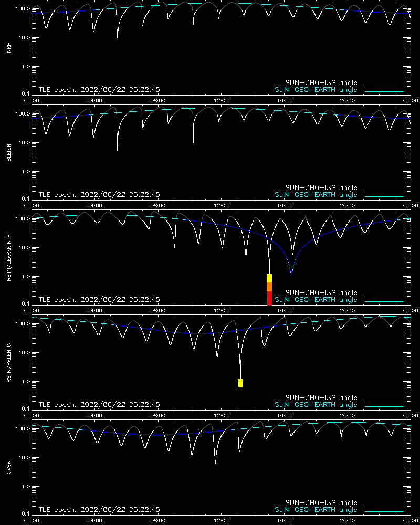The image size is (420, 525).
Task: Click SUN-GBO-ISS angle legend in BLEIEN panel
Action: pos(321,188)
